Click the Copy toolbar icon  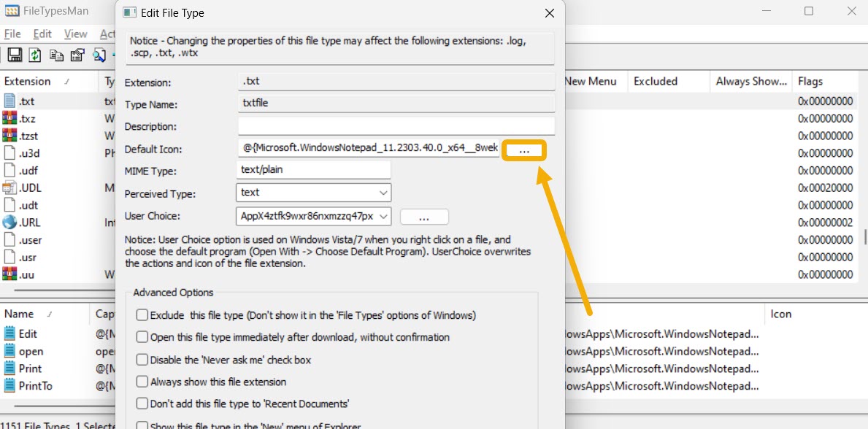[56, 55]
